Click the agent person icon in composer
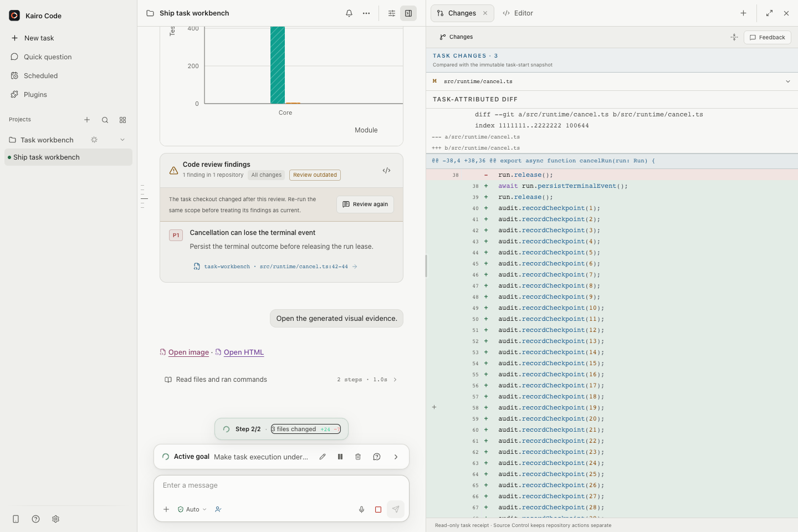The height and width of the screenshot is (532, 798). point(218,509)
